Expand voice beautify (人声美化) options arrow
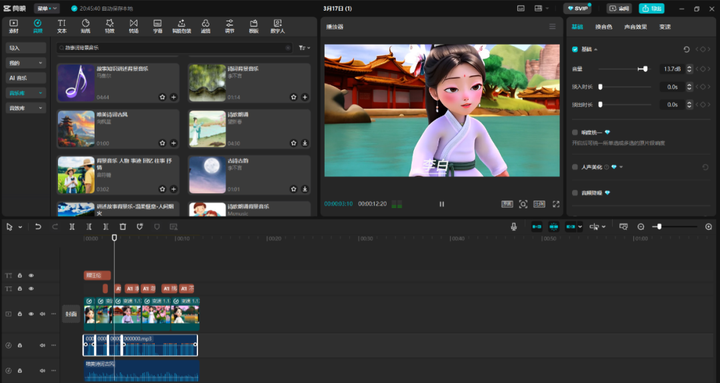This screenshot has height=383, width=720. (x=621, y=167)
